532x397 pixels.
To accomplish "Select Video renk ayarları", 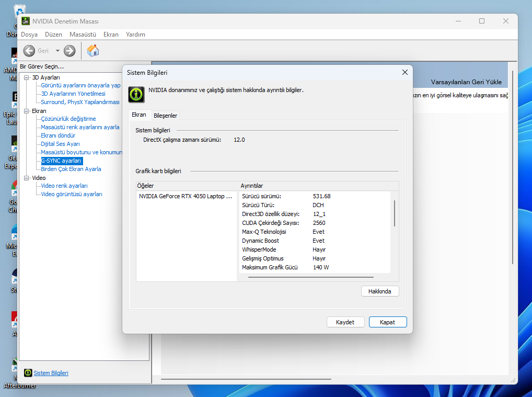I will pyautogui.click(x=64, y=186).
